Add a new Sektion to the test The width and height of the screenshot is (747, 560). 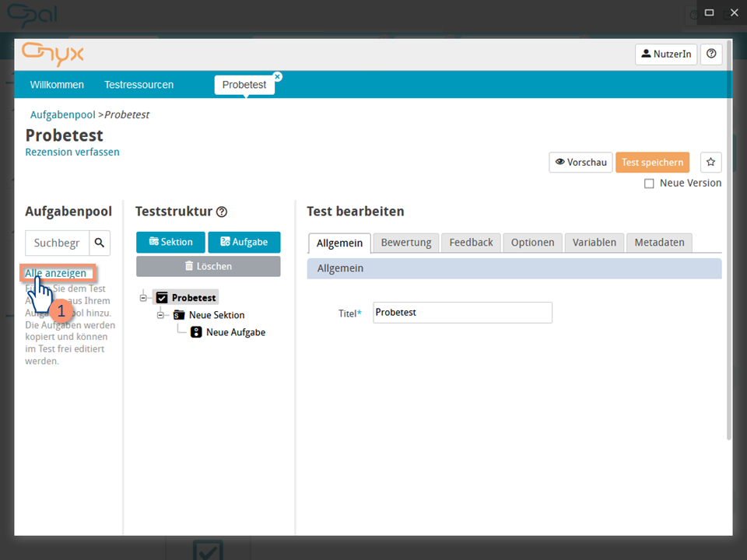click(x=170, y=242)
